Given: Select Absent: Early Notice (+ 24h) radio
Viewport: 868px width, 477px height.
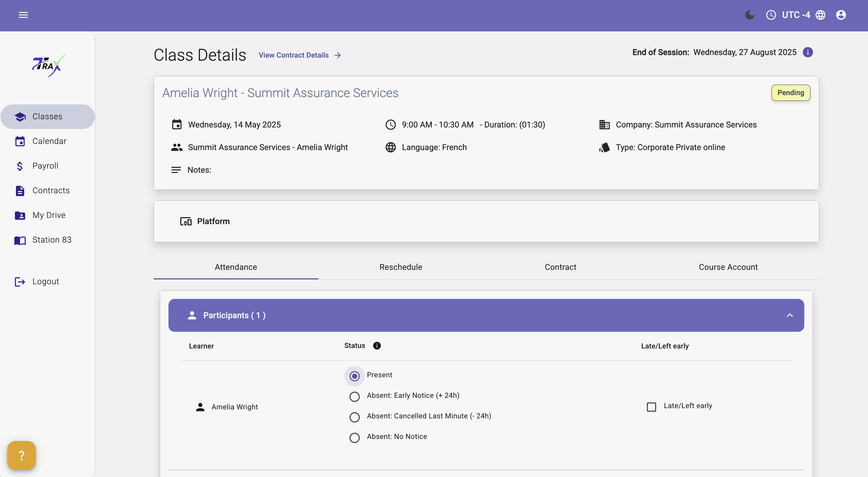Looking at the screenshot, I should click(354, 396).
